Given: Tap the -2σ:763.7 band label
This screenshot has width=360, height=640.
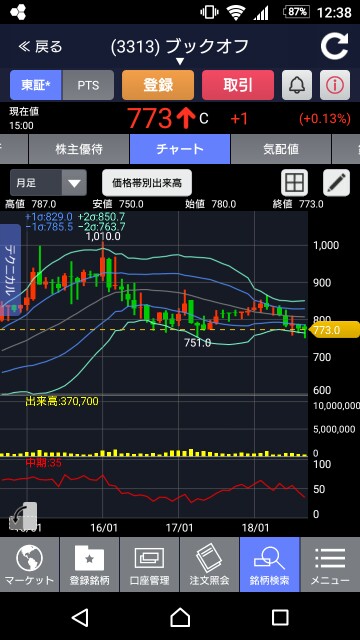Looking at the screenshot, I should (102, 227).
